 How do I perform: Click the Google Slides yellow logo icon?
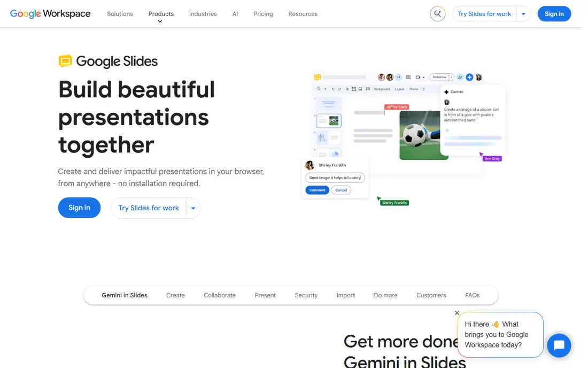point(65,61)
